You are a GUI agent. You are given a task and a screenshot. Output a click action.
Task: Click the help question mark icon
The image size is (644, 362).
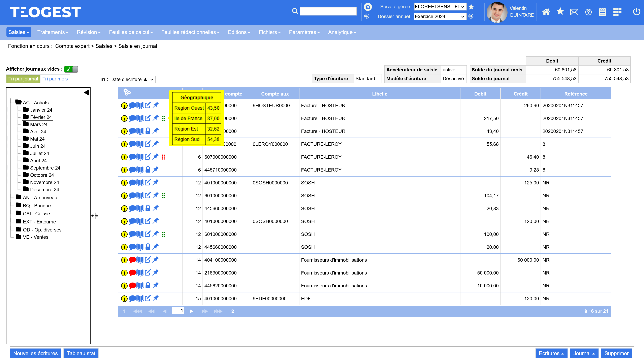point(588,12)
